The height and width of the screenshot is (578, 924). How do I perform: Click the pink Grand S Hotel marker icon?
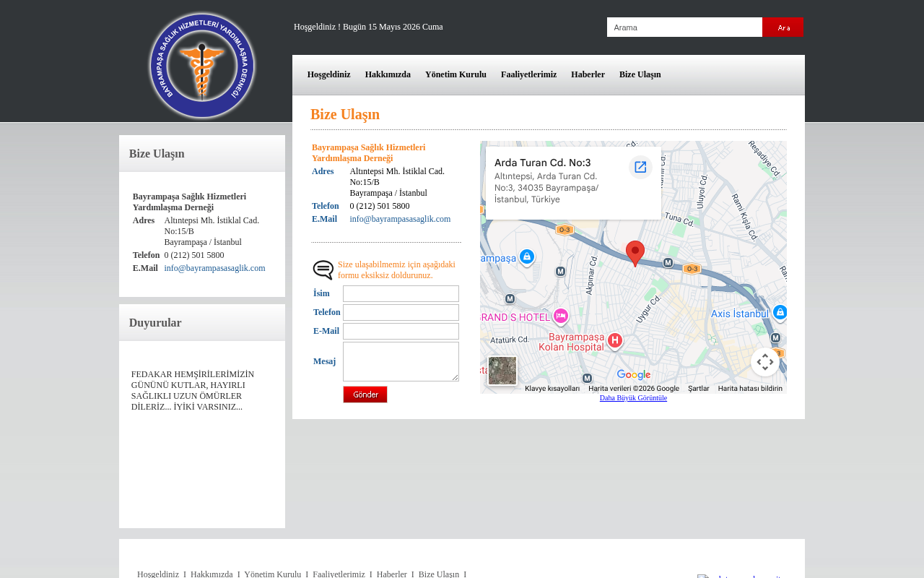[561, 316]
